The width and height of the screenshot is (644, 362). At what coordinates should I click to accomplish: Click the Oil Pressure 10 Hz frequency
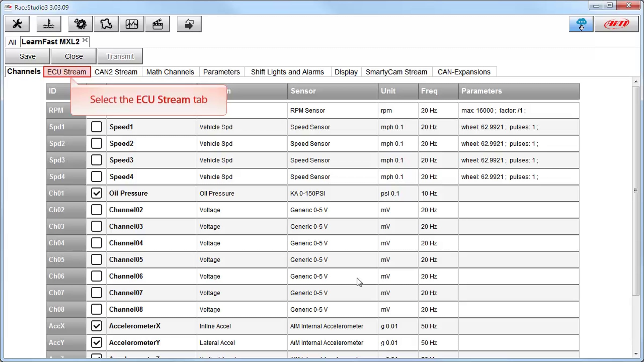[438, 193]
